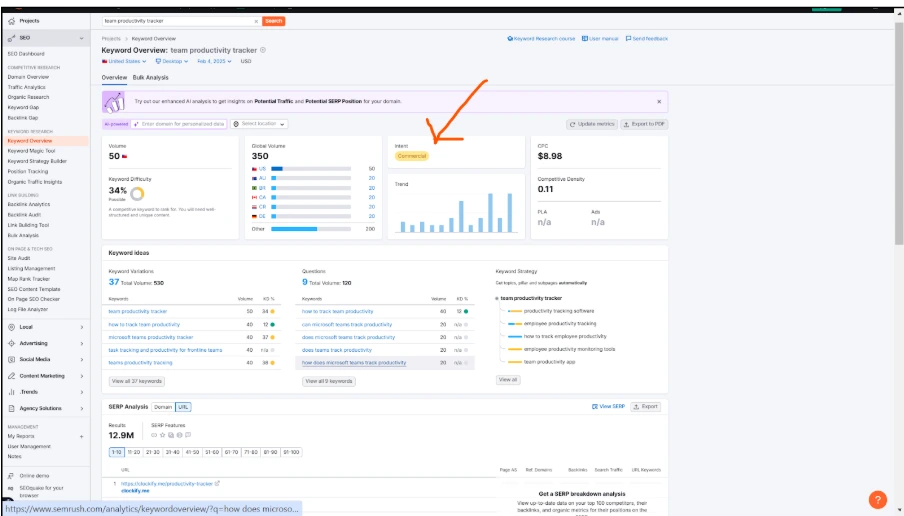Click the Advertising target icon

pyautogui.click(x=12, y=343)
